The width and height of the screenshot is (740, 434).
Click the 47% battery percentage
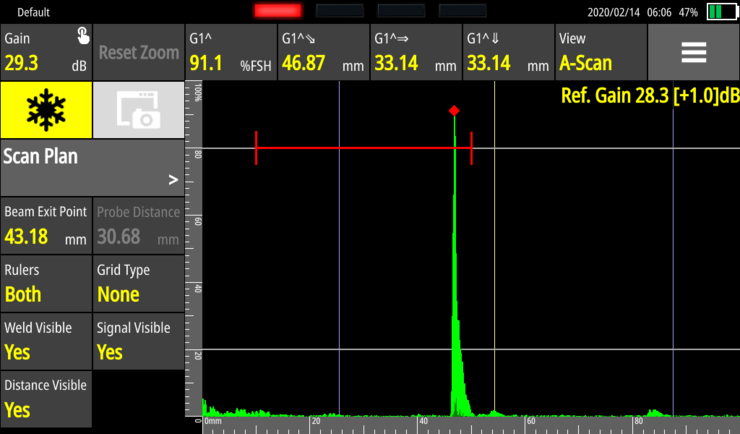click(x=688, y=12)
